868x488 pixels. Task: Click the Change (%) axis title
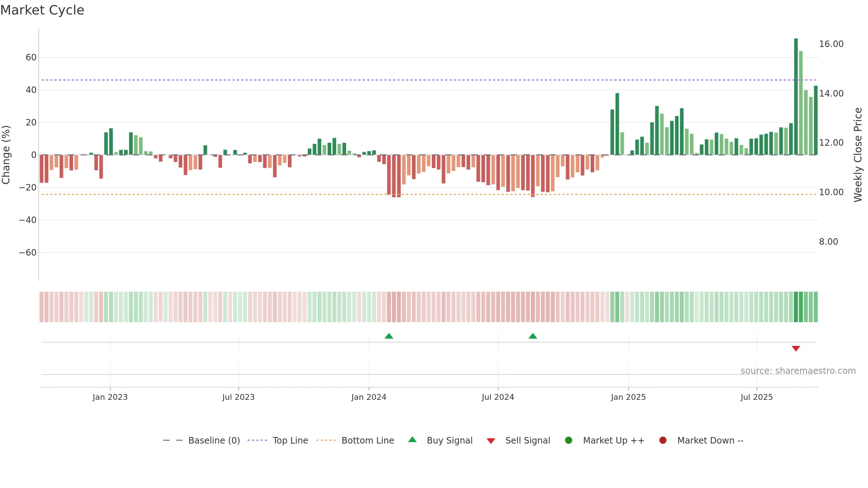coord(6,155)
